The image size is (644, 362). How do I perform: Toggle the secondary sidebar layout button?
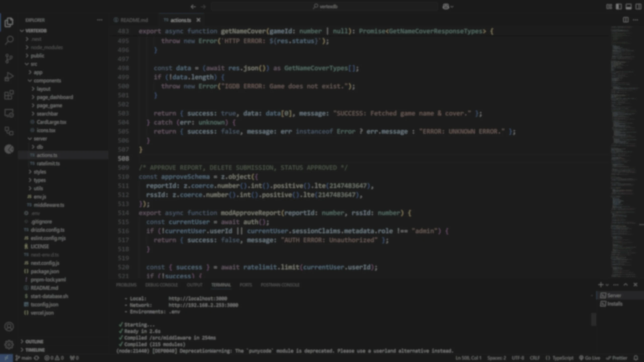[x=638, y=7]
